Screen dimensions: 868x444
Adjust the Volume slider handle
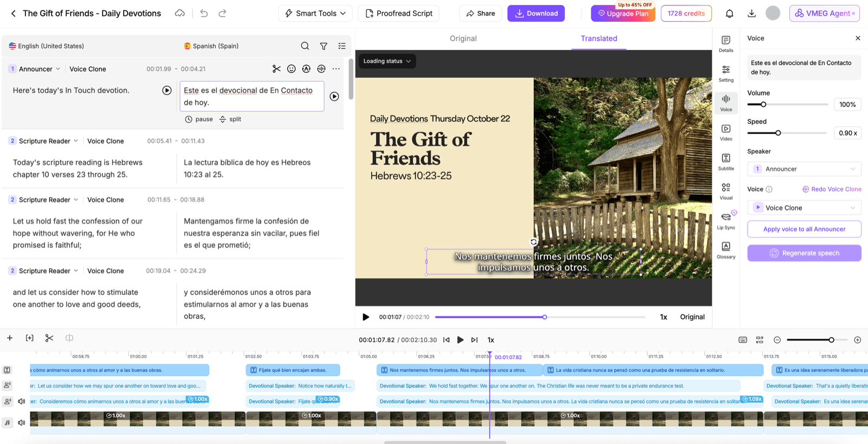(763, 104)
